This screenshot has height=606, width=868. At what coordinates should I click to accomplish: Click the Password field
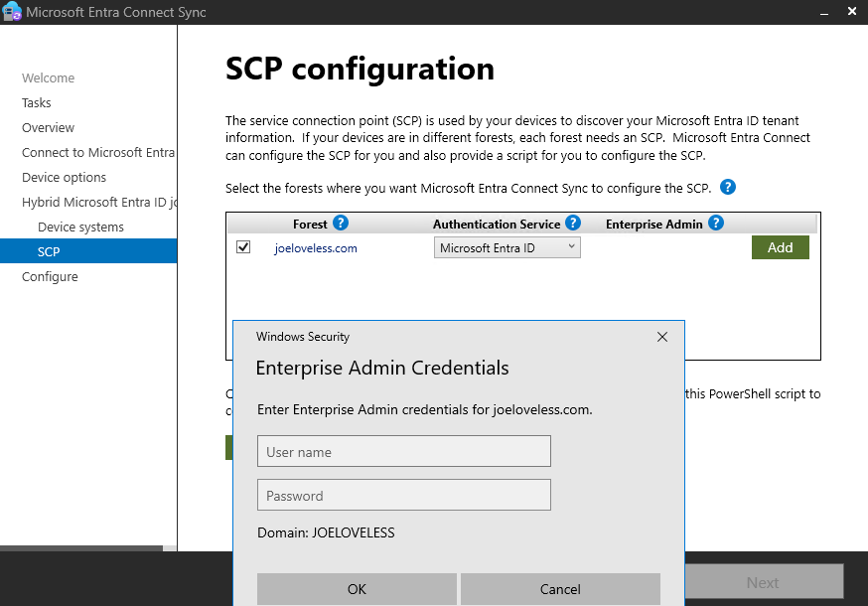403,495
